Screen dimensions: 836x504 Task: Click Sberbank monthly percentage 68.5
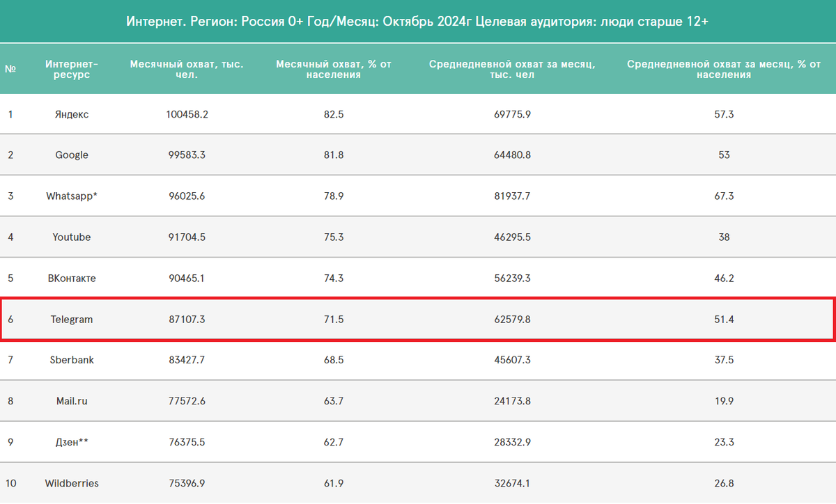click(334, 360)
